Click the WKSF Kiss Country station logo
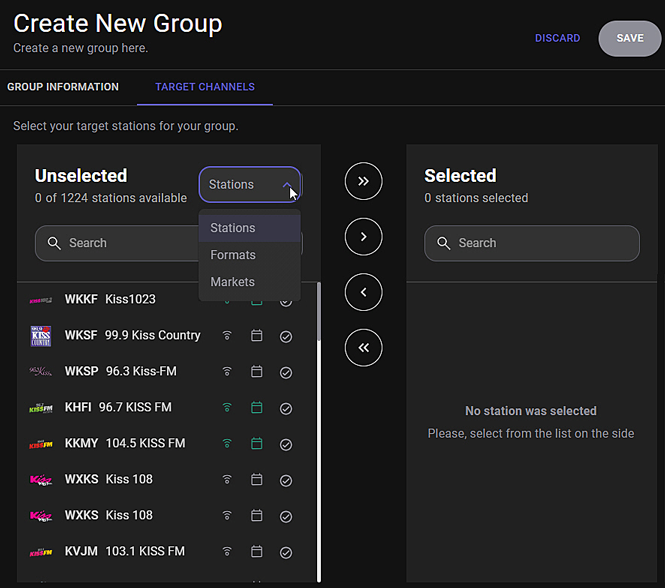 pos(41,336)
